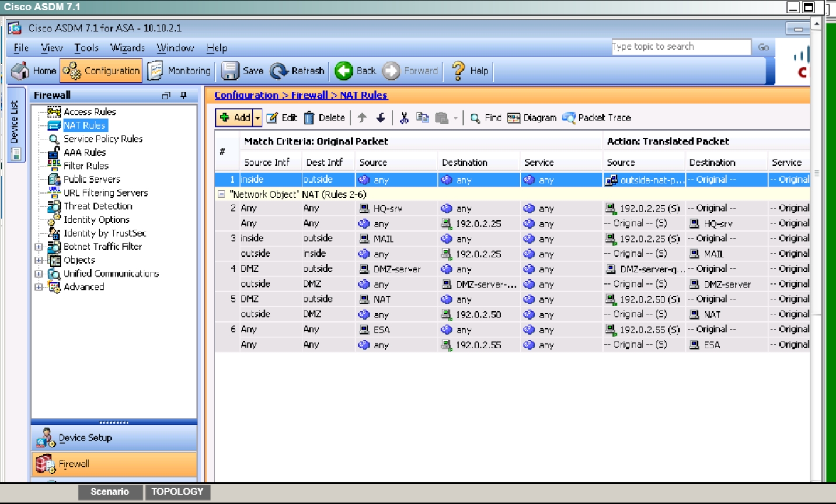Pin the Firewall panel
This screenshot has width=836, height=504.
pos(183,95)
